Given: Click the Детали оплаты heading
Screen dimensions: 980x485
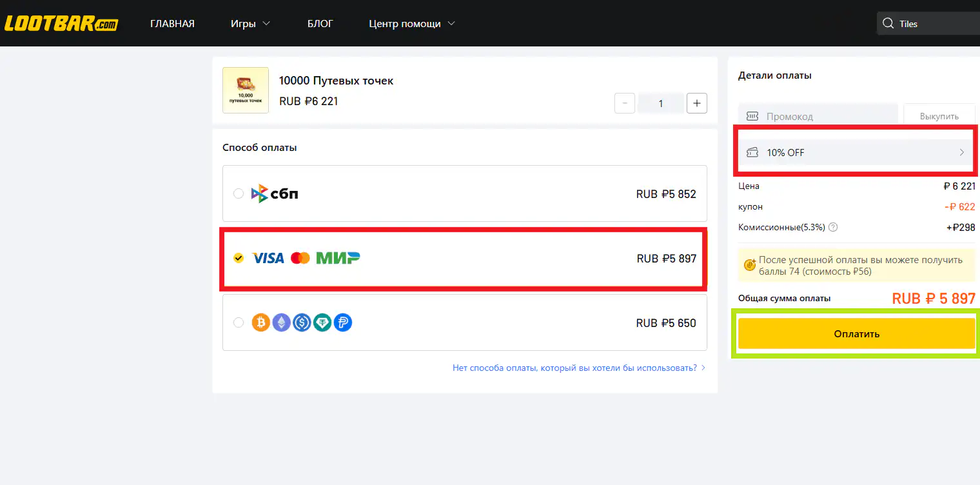Looking at the screenshot, I should tap(775, 75).
